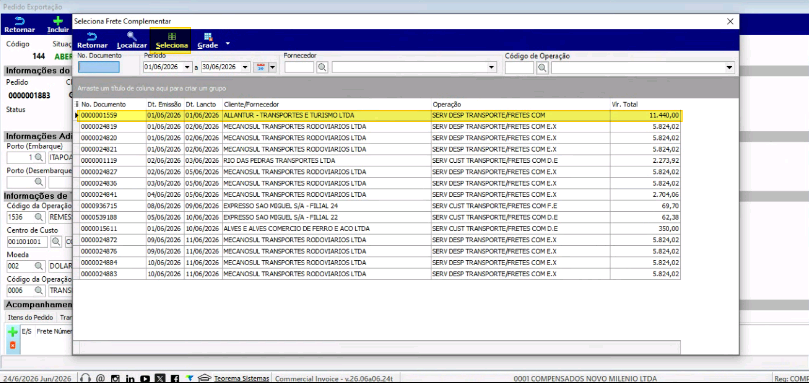Click the Código de Operação magnifier icon

coord(542,67)
